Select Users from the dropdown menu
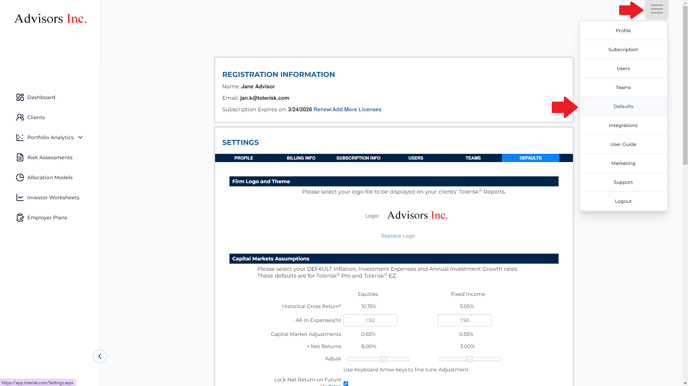Image resolution: width=688 pixels, height=386 pixels. click(623, 68)
